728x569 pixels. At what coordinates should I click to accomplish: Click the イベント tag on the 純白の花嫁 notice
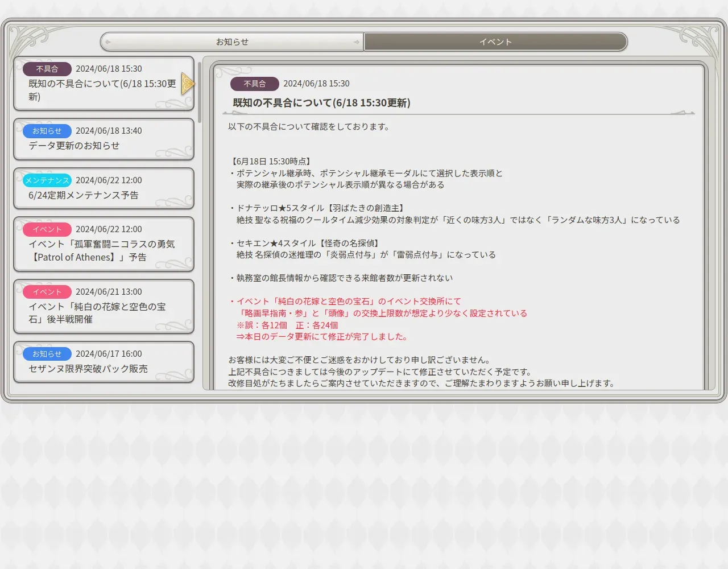47,292
